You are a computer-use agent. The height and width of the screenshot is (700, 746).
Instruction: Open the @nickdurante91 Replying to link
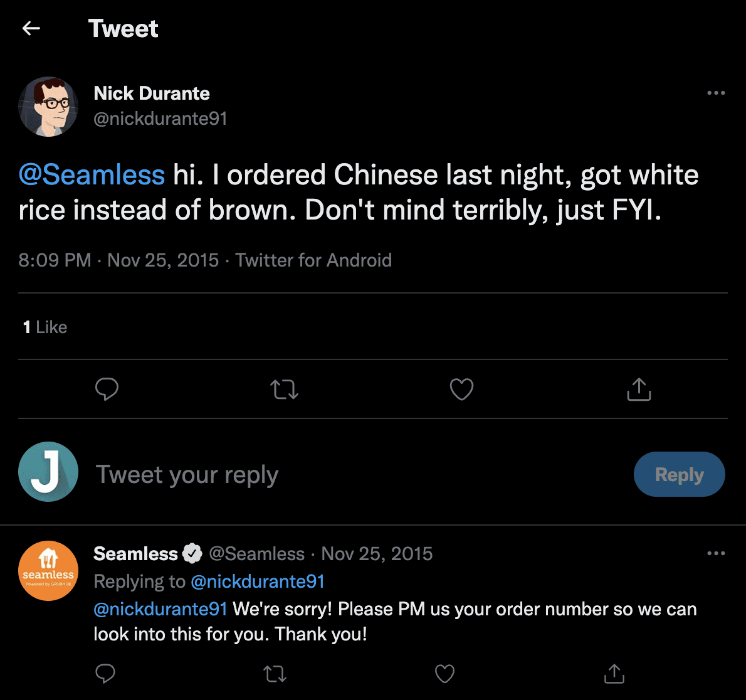pos(257,581)
